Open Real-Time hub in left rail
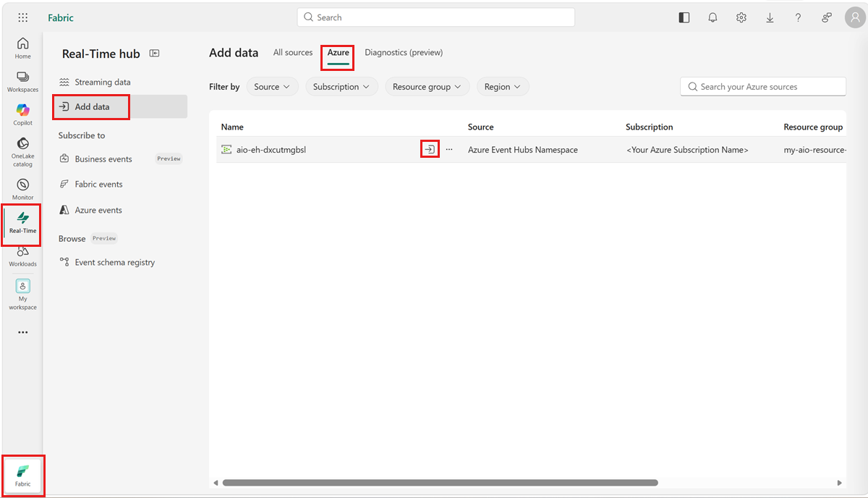This screenshot has width=868, height=498. pos(22,224)
